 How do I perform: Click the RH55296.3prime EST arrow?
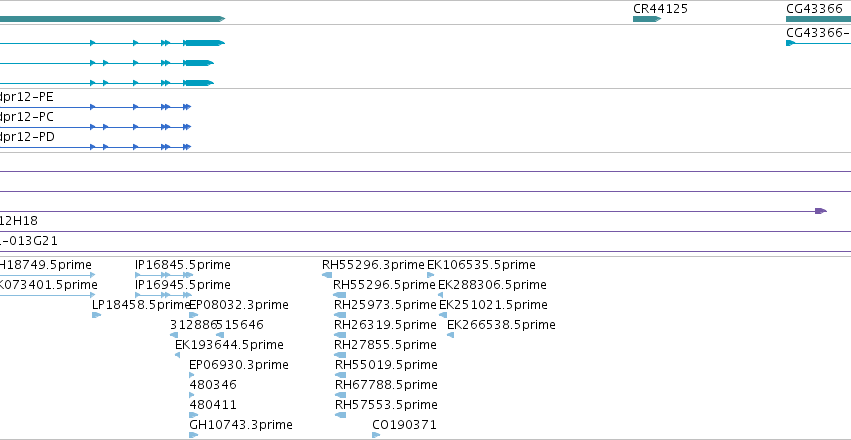[327, 275]
